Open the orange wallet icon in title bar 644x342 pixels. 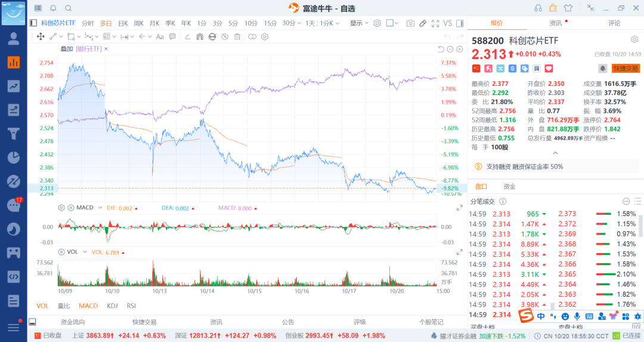pos(553,8)
